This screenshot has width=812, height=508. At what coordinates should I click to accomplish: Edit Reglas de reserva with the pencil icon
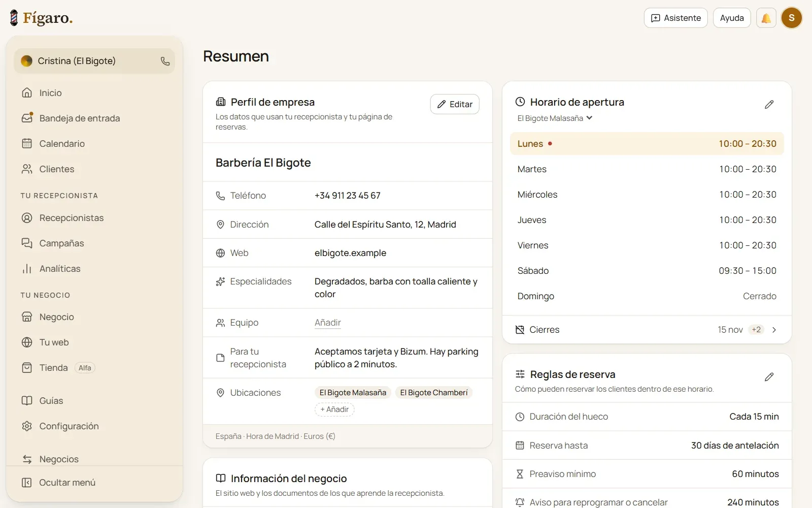click(769, 376)
